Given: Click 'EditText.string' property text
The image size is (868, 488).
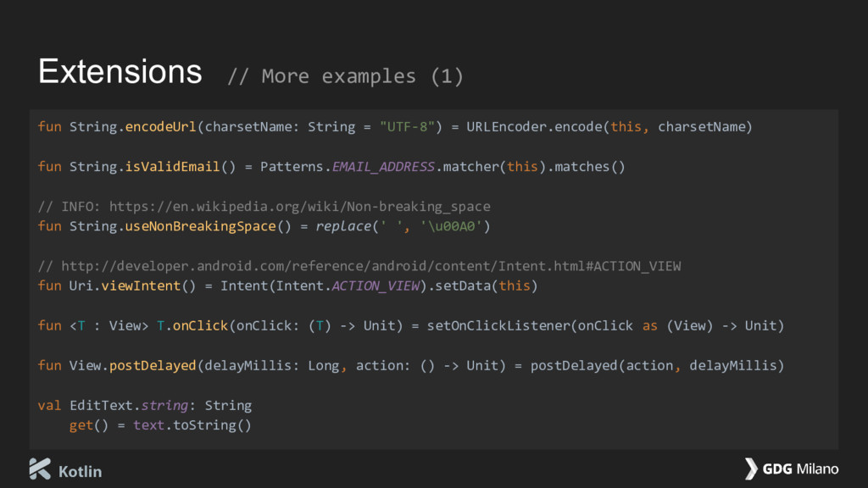Looking at the screenshot, I should 129,406.
